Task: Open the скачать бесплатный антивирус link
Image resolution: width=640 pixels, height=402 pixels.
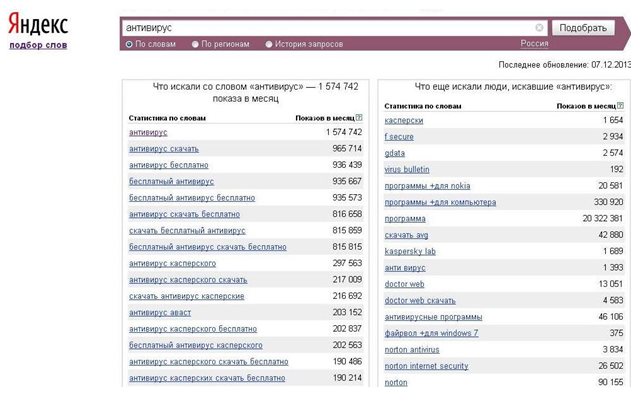Action: pos(187,231)
